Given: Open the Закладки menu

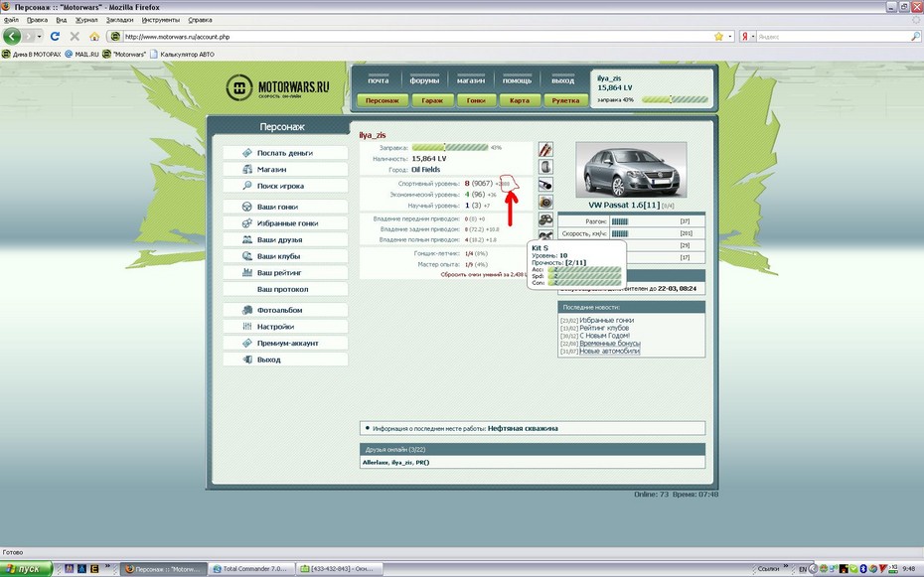Looking at the screenshot, I should (x=119, y=20).
